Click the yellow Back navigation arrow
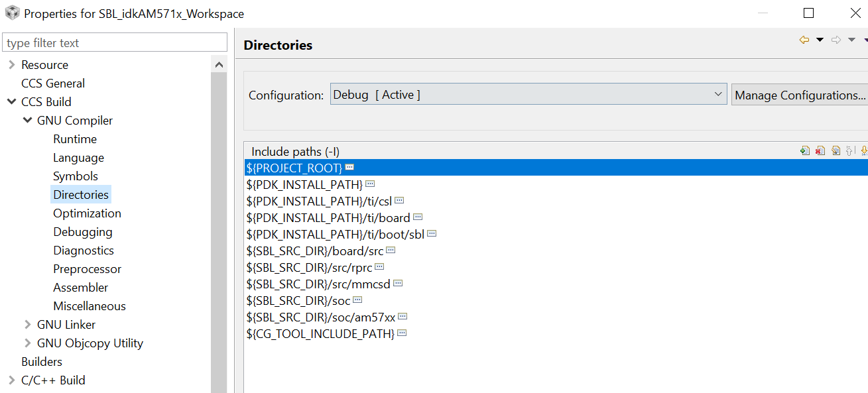Viewport: 868px width, 393px height. coord(804,40)
